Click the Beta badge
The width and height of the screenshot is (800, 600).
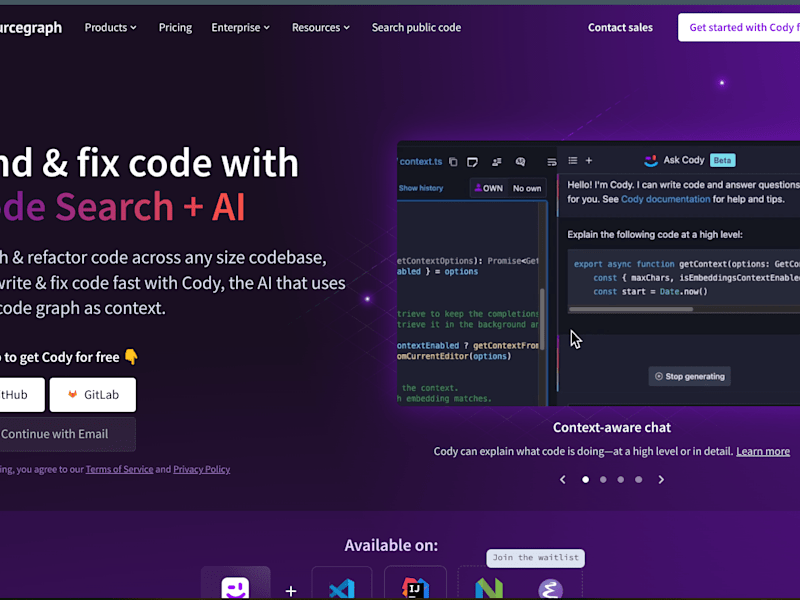(722, 160)
